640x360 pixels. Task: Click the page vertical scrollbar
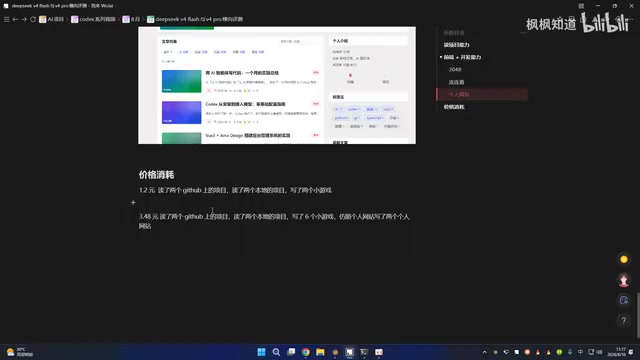(x=638, y=315)
